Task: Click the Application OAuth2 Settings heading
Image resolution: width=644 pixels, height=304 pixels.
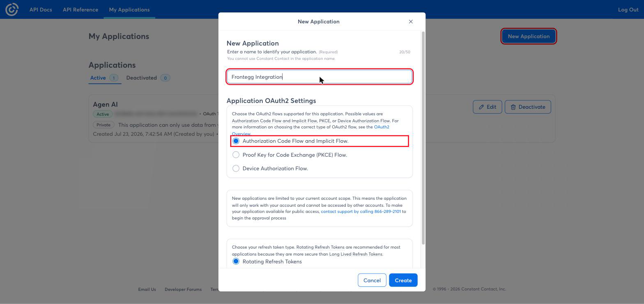Action: [271, 101]
